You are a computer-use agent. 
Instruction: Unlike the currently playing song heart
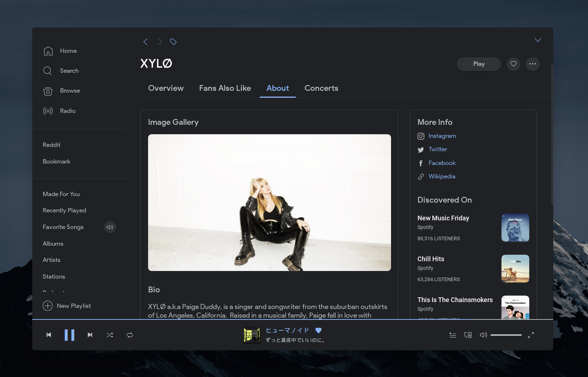(318, 330)
